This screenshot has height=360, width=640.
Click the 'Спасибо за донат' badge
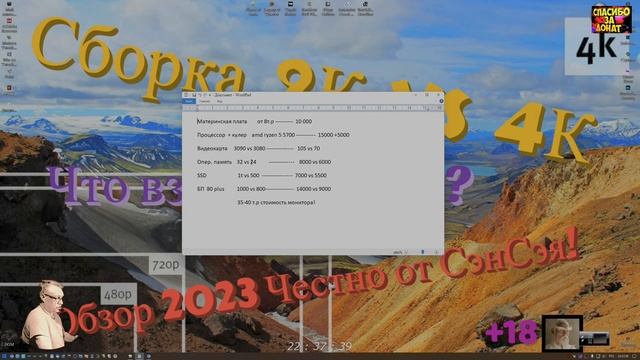click(x=611, y=19)
